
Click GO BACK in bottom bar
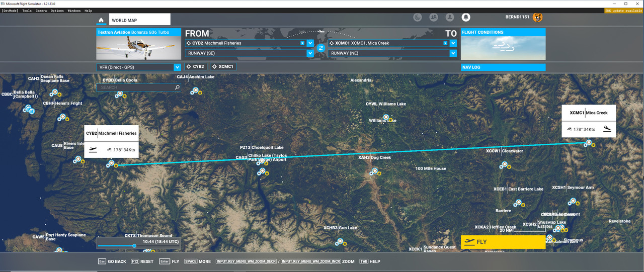(112, 261)
